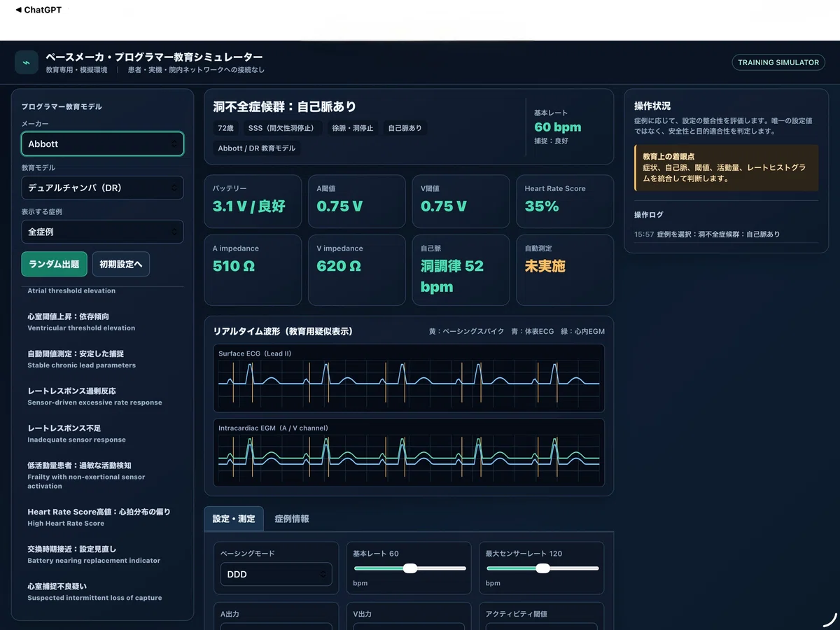Screen dimensions: 840x630
Task: Select case 交換時期接近：設定見直し
Action: pyautogui.click(x=103, y=554)
